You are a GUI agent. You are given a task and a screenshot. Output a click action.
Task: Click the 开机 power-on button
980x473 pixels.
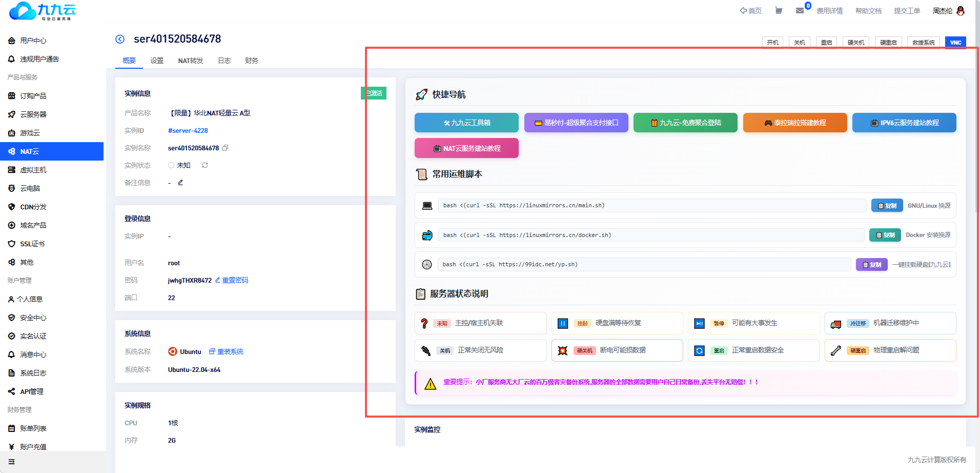point(773,42)
